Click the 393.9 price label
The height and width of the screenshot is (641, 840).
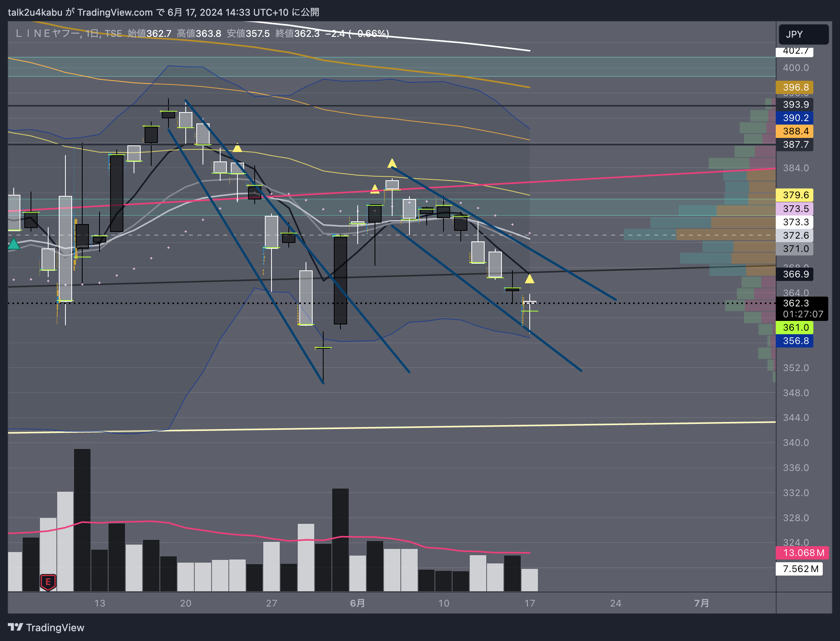tap(795, 105)
